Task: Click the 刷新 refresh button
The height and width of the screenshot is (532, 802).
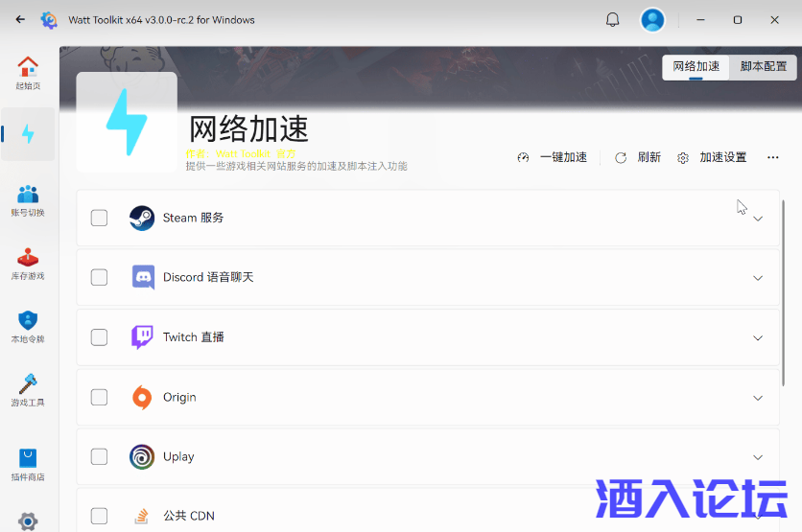Action: coord(638,157)
